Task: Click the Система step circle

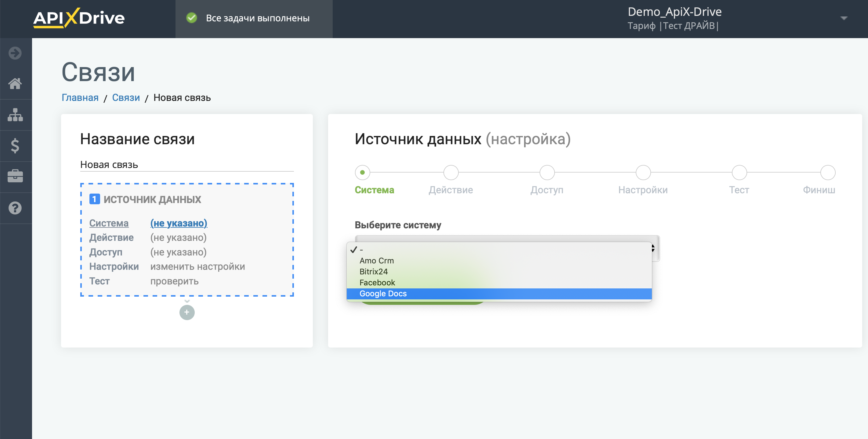Action: [362, 172]
